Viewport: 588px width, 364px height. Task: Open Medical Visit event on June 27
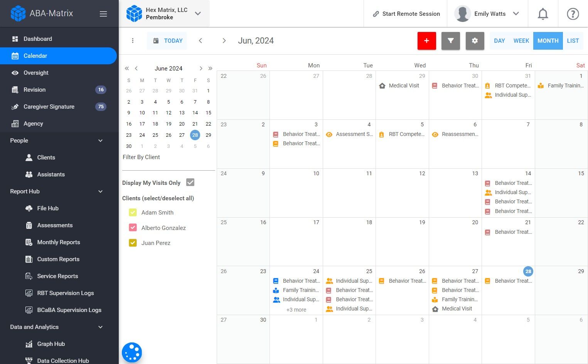click(452, 309)
